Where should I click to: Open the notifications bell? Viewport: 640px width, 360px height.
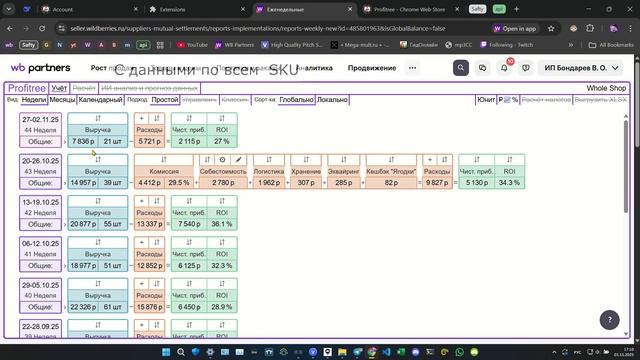(x=504, y=68)
